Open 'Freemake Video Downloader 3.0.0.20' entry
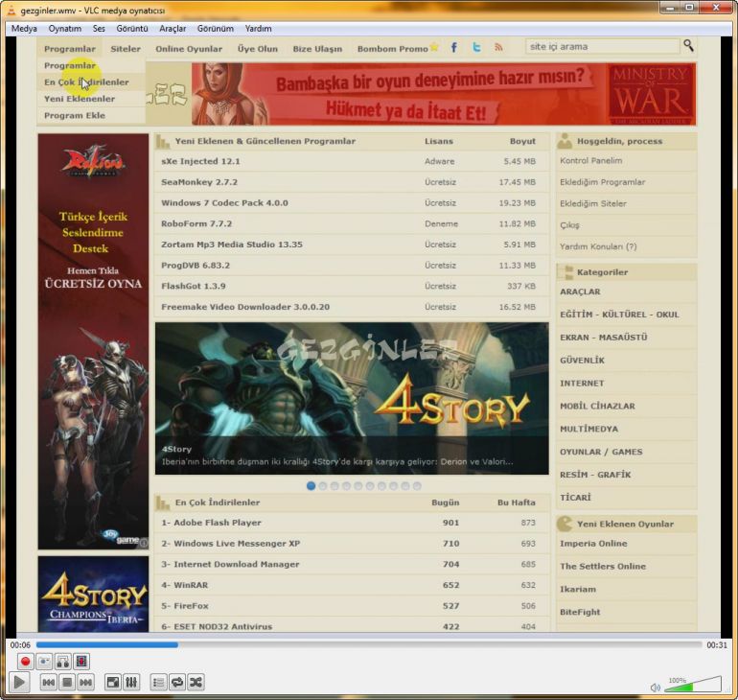The height and width of the screenshot is (700, 738). pyautogui.click(x=245, y=307)
